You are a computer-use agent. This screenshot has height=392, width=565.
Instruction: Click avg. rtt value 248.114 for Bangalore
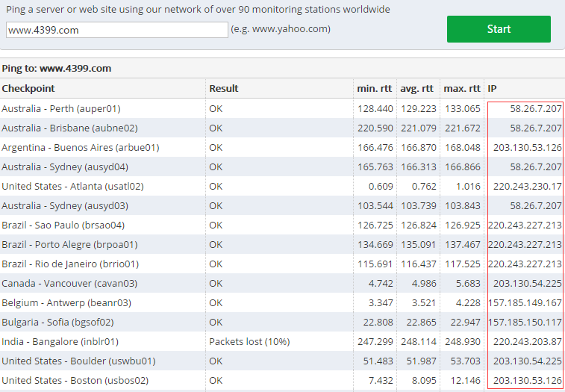pos(419,341)
